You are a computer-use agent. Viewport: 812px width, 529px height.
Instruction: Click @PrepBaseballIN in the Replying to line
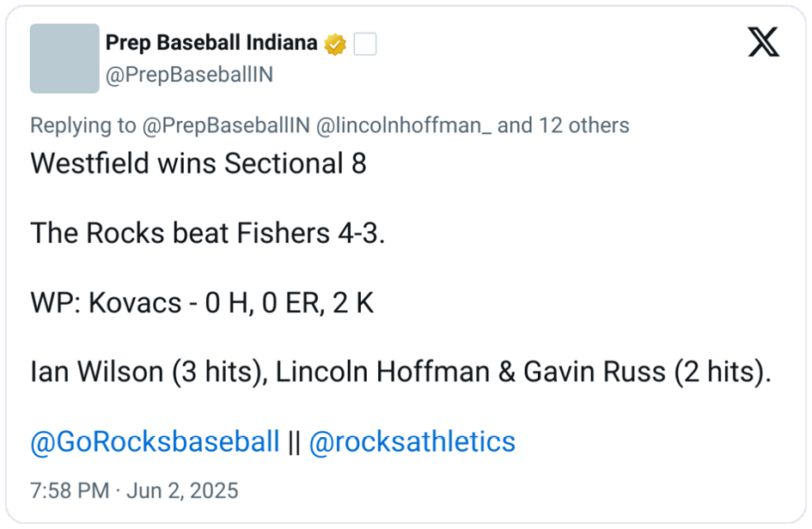[x=225, y=125]
